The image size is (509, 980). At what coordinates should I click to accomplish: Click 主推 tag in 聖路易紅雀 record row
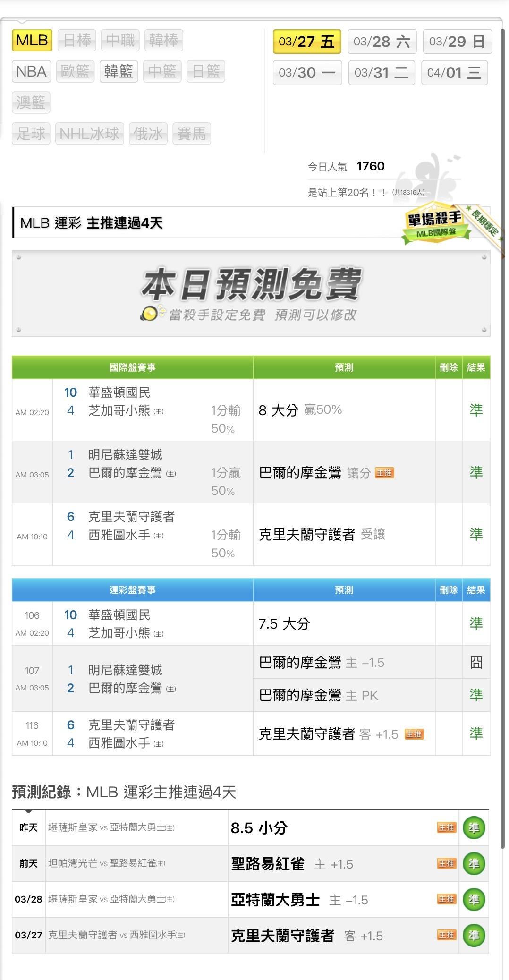(446, 863)
